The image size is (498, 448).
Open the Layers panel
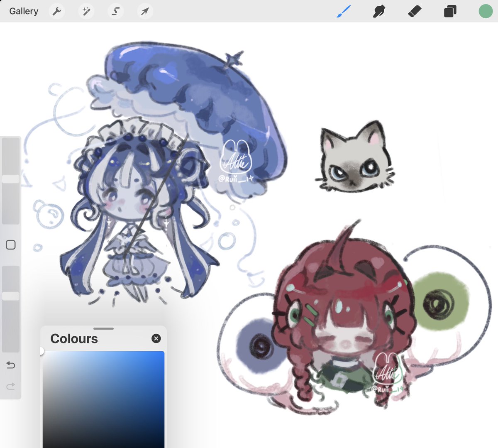click(x=450, y=11)
